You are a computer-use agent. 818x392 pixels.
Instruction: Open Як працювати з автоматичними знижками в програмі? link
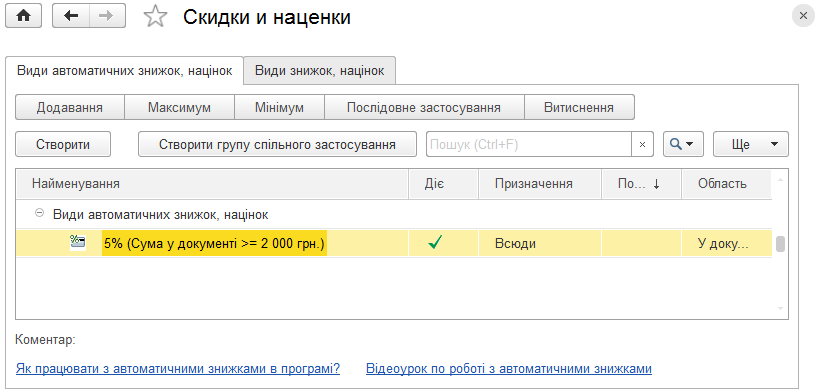tap(178, 369)
